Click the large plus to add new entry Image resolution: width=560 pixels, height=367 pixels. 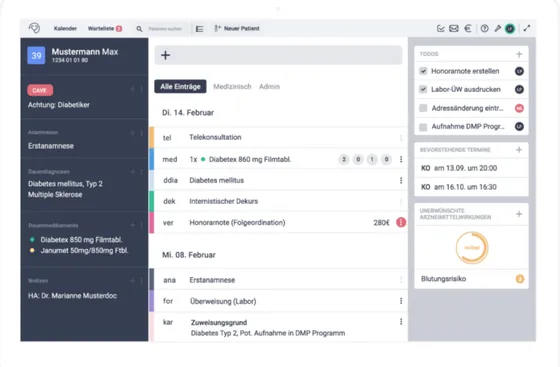click(x=165, y=55)
